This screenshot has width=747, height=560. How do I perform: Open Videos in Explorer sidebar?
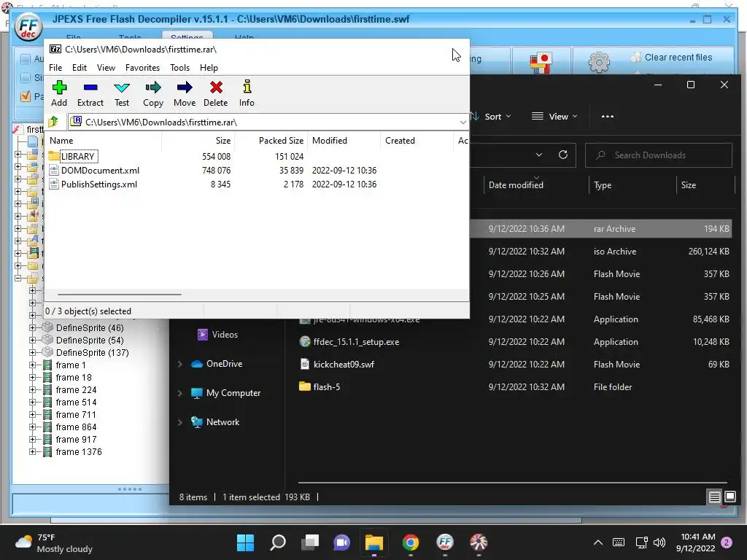[x=217, y=334]
